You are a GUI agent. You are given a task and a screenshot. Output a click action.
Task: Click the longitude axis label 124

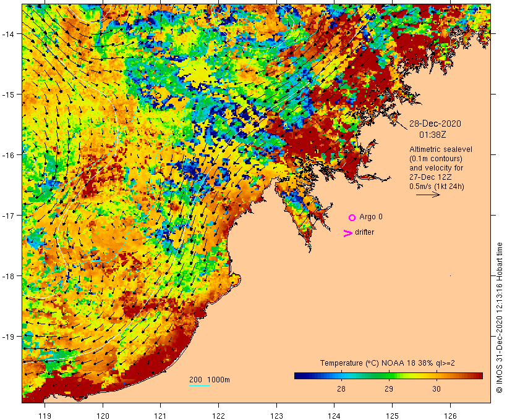tap(334, 416)
